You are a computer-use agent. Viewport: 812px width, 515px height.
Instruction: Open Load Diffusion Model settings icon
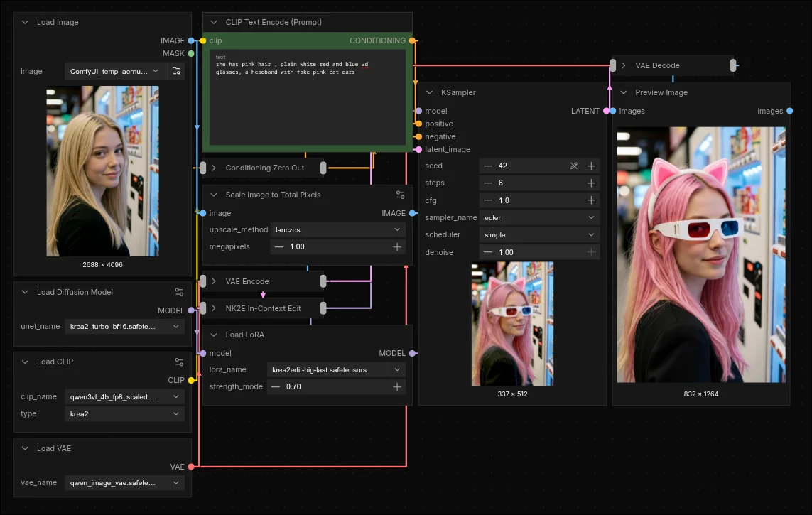(x=179, y=292)
